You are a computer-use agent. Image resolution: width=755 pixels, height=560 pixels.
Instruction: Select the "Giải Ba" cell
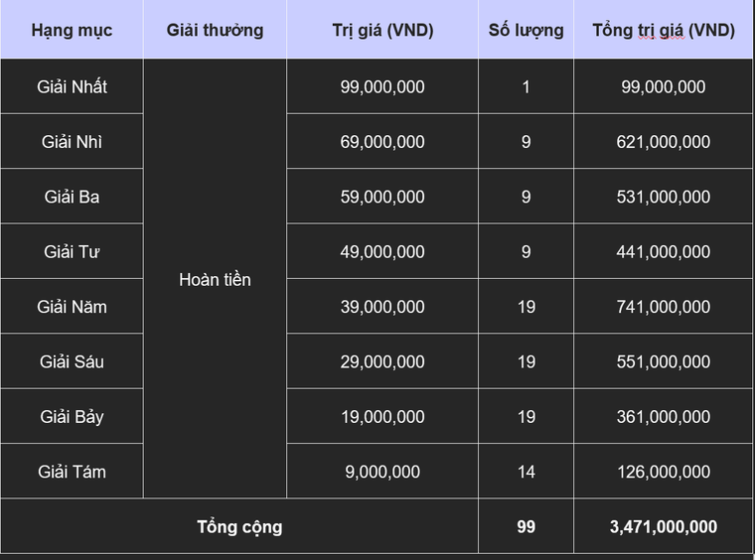pyautogui.click(x=72, y=197)
